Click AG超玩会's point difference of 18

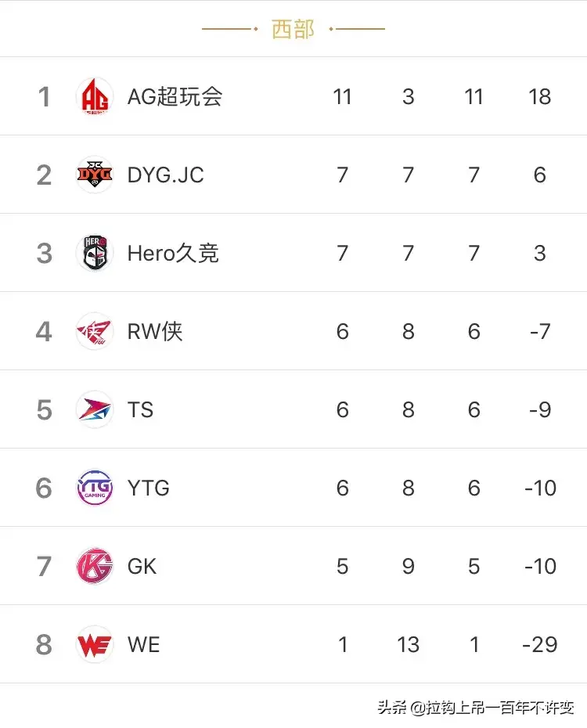coord(539,97)
